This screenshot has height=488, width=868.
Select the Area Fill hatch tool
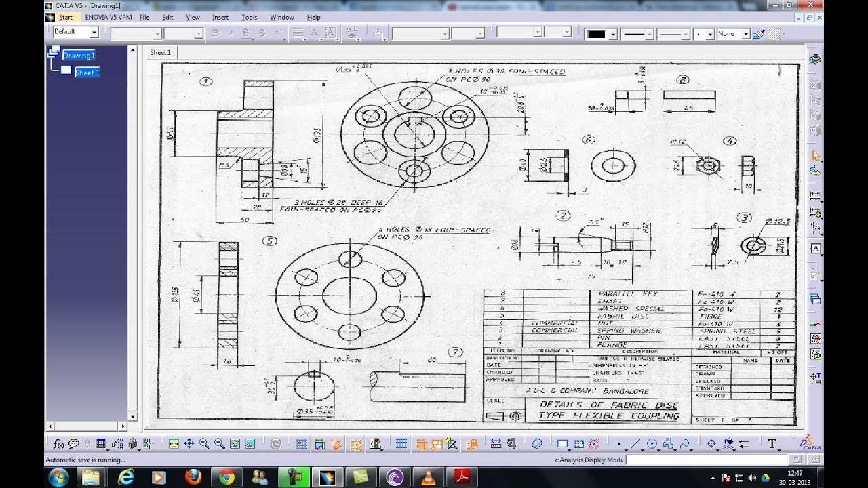tap(728, 444)
